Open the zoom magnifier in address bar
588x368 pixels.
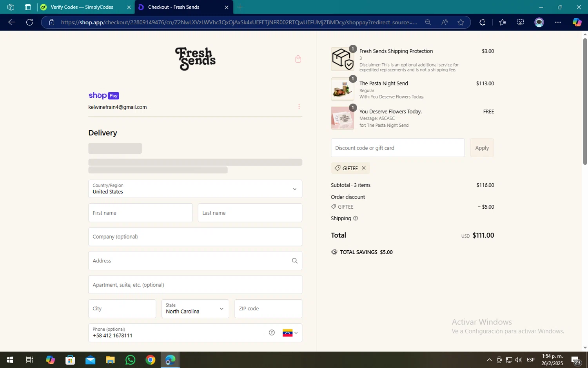(428, 22)
